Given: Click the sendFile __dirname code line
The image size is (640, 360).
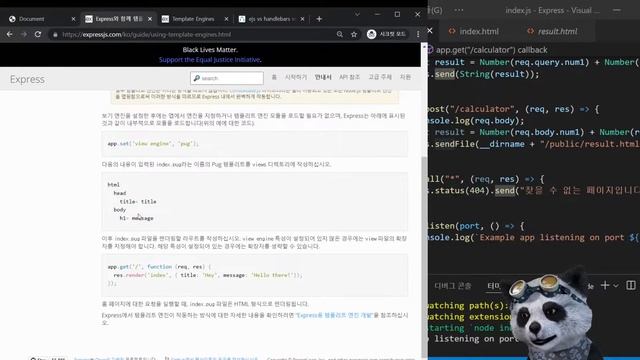Looking at the screenshot, I should click(x=533, y=144).
